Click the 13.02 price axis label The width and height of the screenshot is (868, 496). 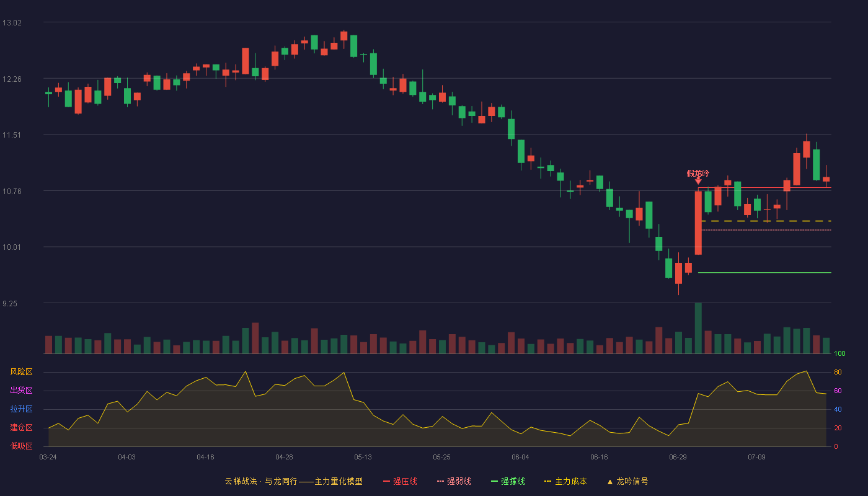(x=12, y=23)
